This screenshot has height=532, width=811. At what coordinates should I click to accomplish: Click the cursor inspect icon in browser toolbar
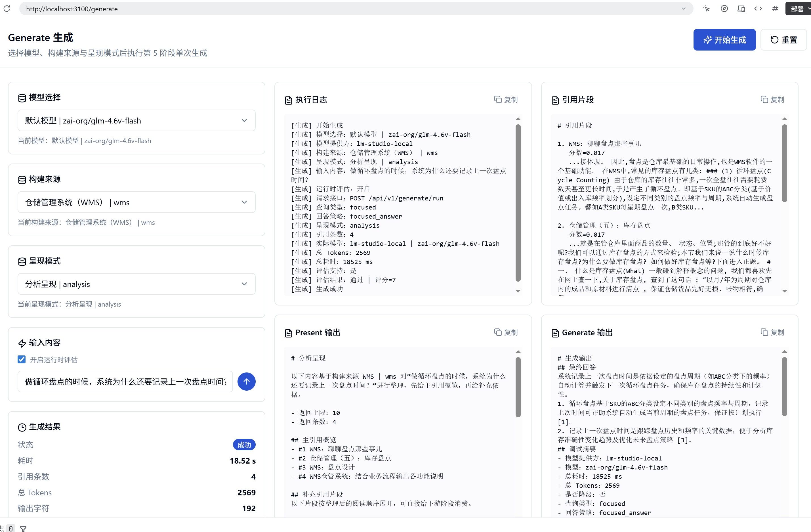pyautogui.click(x=706, y=9)
